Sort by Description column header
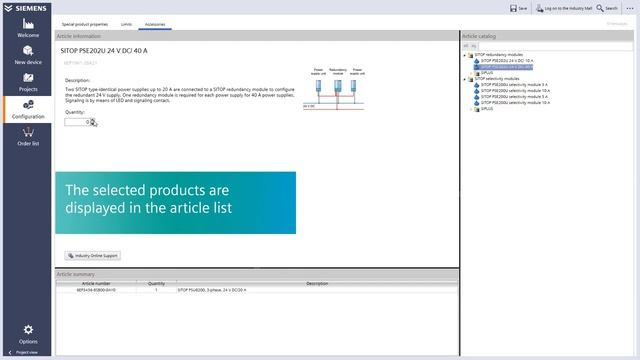Viewport: 640px width, 360px height. 317,283
